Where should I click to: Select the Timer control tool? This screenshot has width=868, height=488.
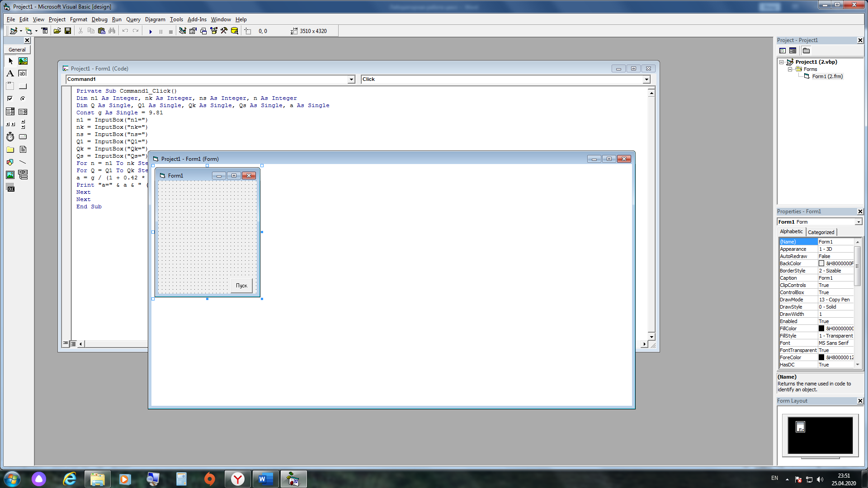point(10,136)
